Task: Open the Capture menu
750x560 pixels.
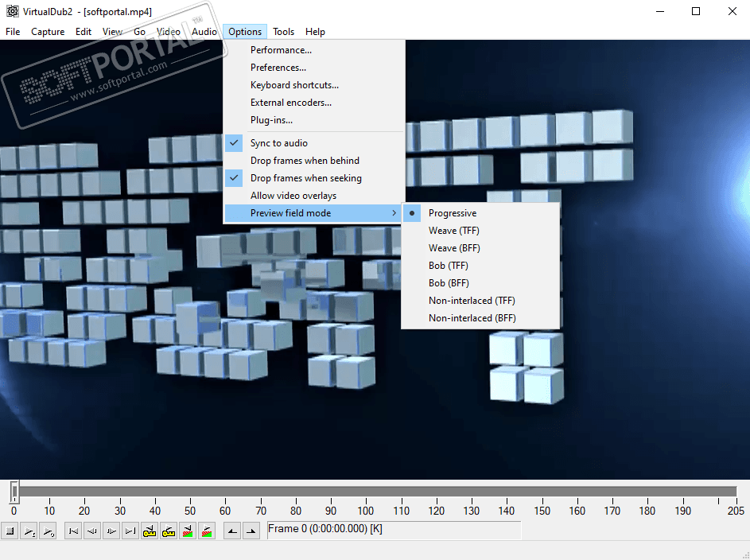Action: pos(48,32)
